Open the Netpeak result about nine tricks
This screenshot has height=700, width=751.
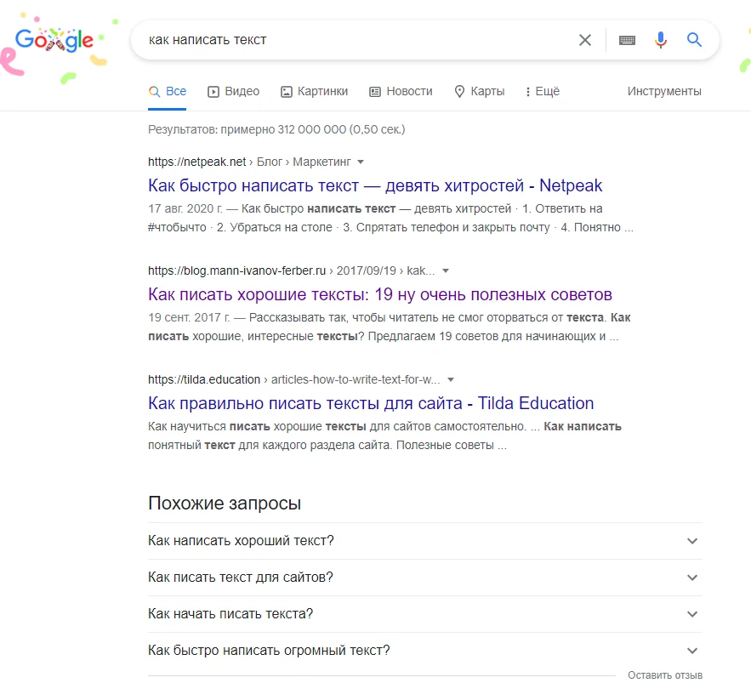coord(375,185)
